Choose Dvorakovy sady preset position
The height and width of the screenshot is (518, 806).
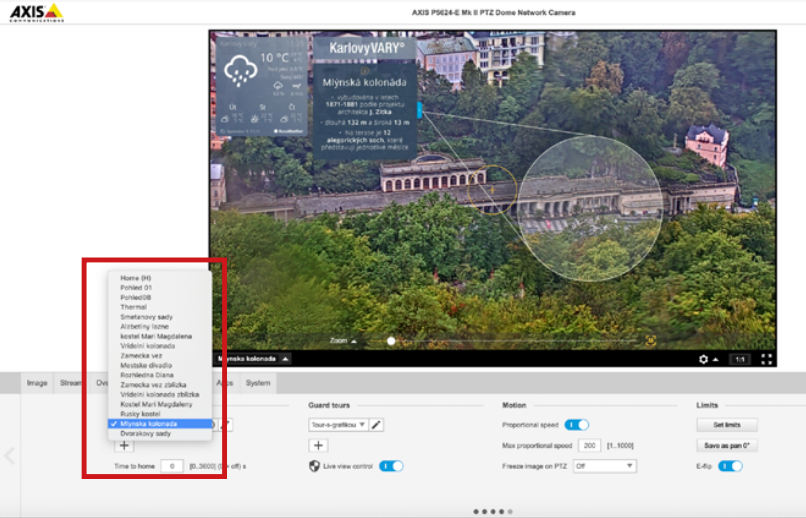coord(145,433)
